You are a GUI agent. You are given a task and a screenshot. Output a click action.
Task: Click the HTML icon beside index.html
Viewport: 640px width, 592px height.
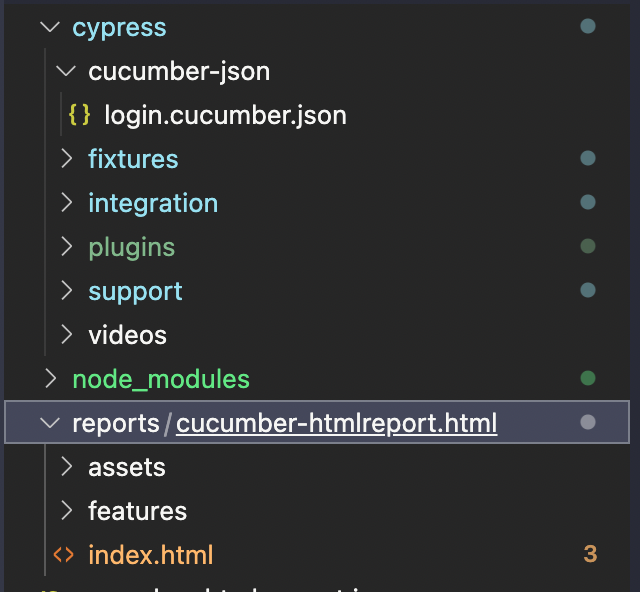tap(64, 555)
